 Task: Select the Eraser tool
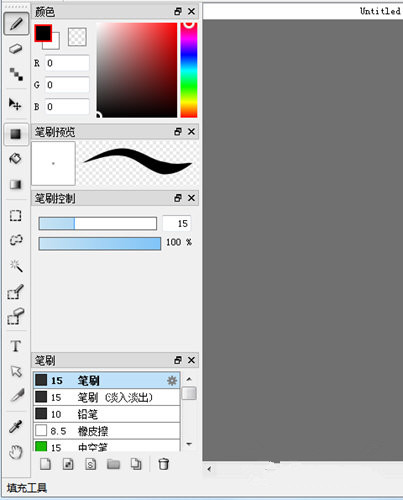pos(16,49)
